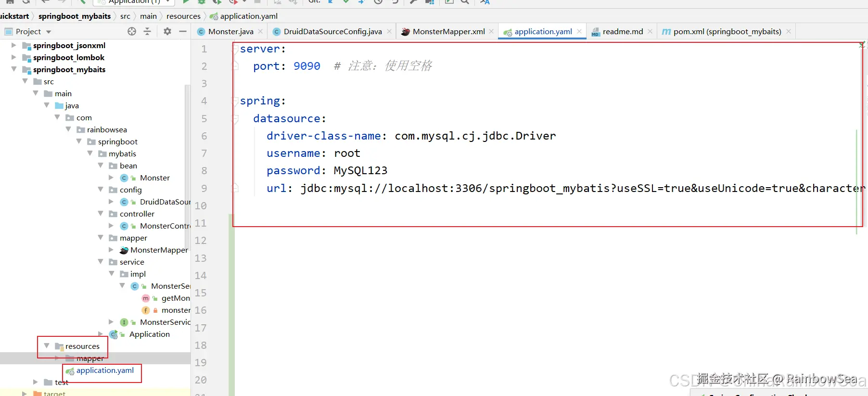Click the locate-in-project target icon
Image resolution: width=868 pixels, height=396 pixels.
pos(132,31)
